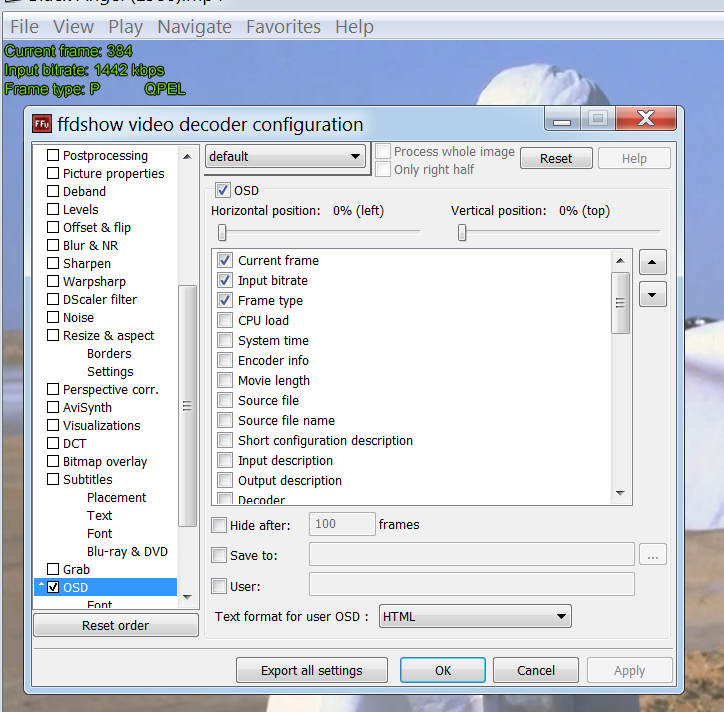The image size is (724, 712).
Task: Enable the Source file OSD item
Action: [225, 400]
